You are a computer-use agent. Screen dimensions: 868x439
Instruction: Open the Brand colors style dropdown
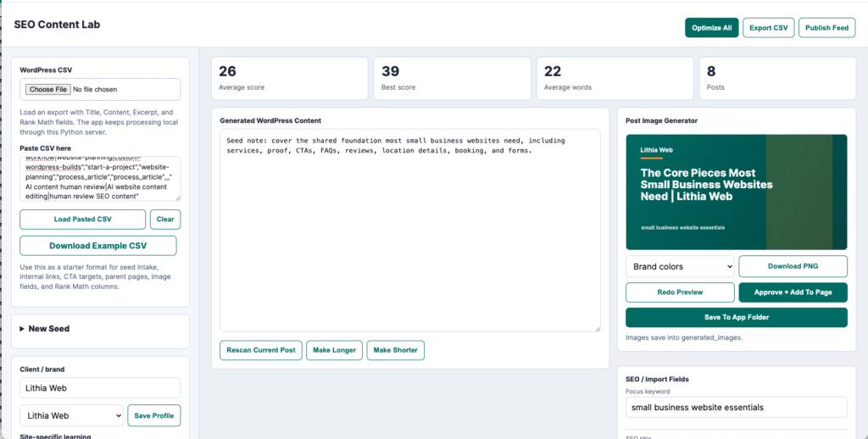[x=680, y=266]
